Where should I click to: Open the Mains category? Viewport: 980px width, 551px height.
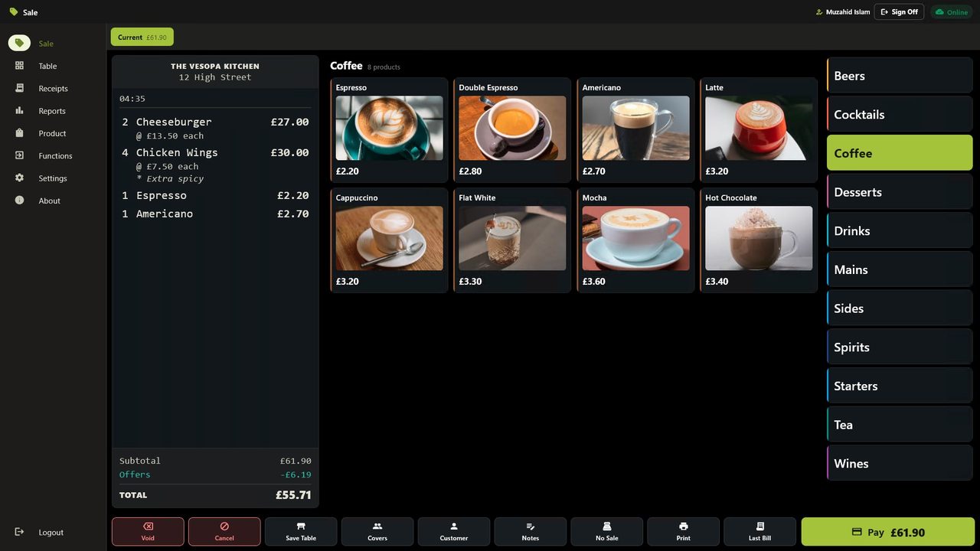click(x=900, y=269)
